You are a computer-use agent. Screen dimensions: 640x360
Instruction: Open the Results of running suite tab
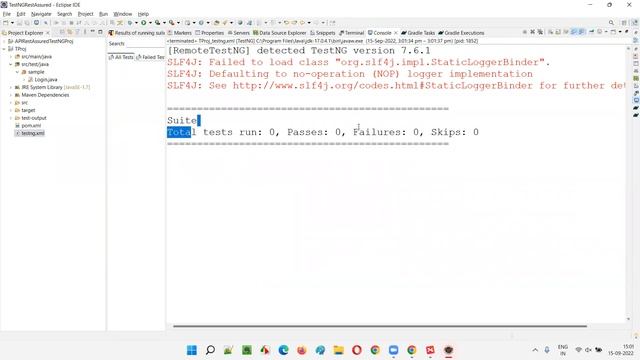coord(137,33)
